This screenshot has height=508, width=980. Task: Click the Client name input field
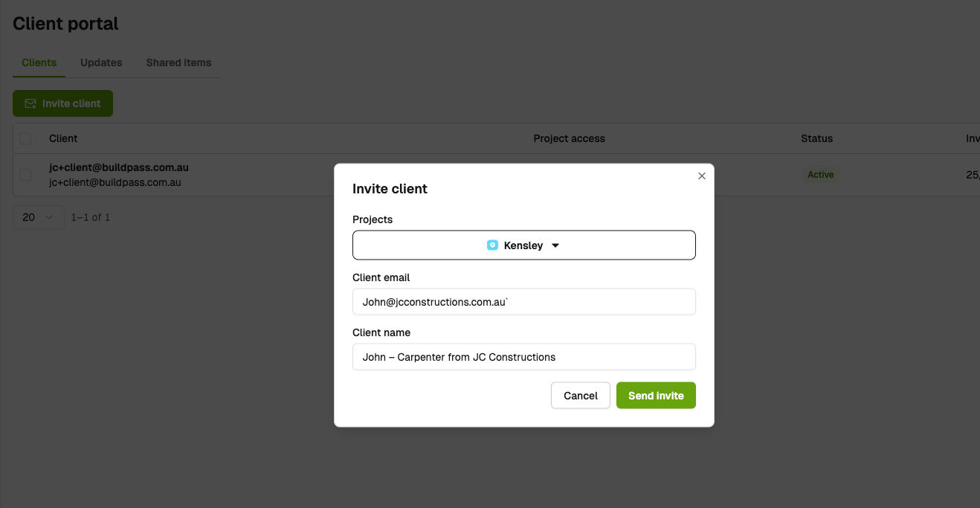[523, 357]
